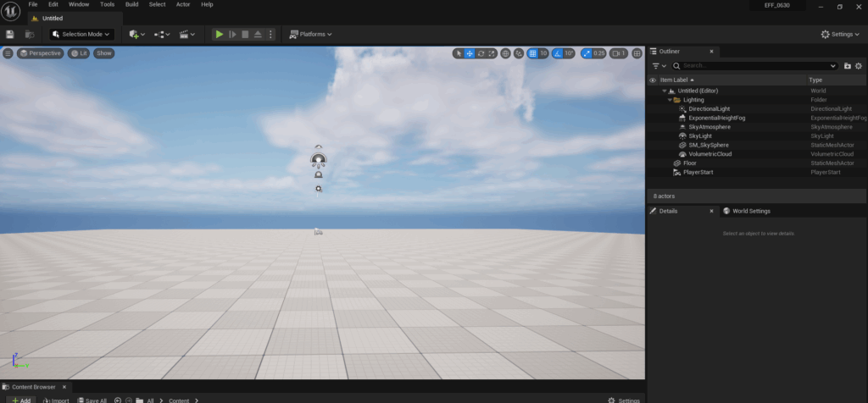Activate the Select objects arrow tool

459,53
